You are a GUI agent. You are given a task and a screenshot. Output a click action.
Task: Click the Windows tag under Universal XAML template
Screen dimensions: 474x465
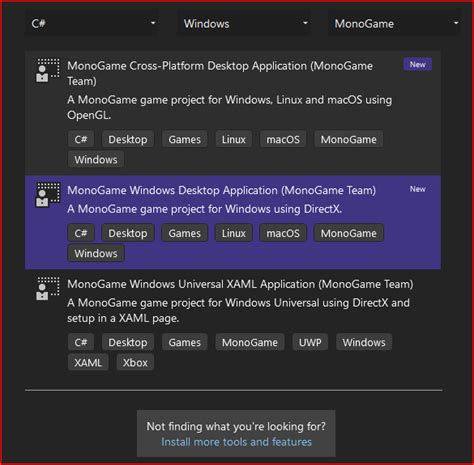coord(364,342)
